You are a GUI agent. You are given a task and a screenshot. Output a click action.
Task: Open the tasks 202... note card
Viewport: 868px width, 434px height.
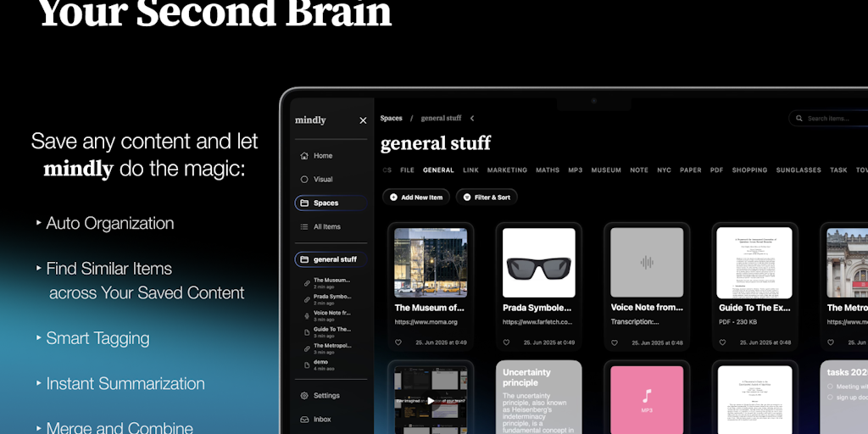click(844, 398)
